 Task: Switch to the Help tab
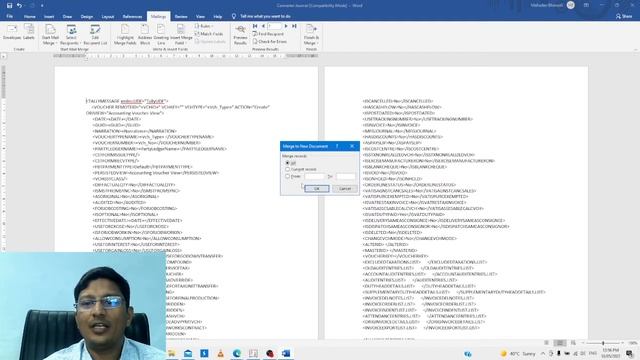click(x=218, y=16)
